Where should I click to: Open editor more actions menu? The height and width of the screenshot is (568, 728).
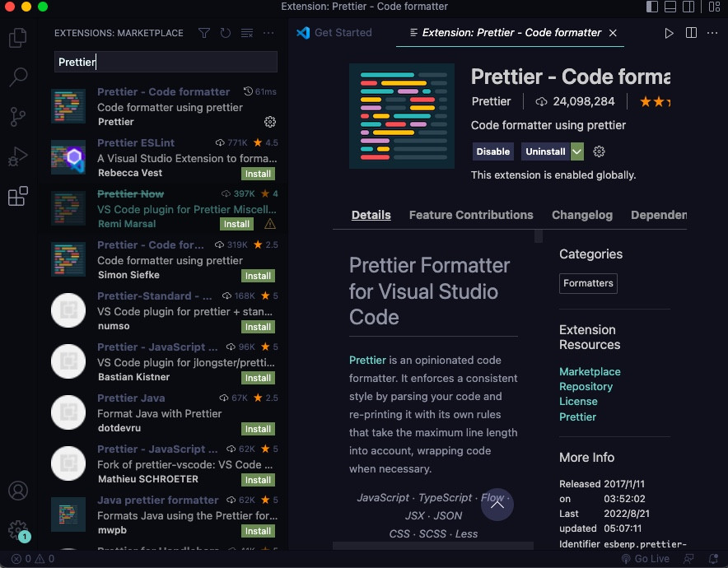(x=712, y=33)
